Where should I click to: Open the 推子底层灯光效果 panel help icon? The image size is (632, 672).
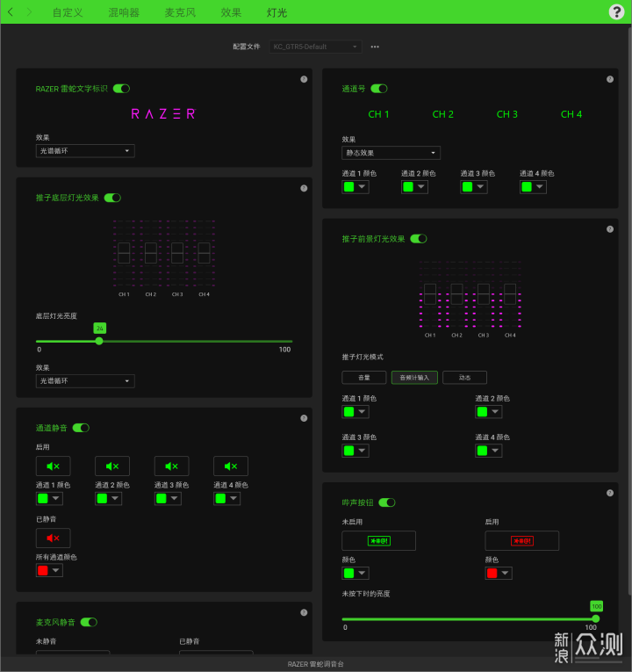(304, 188)
